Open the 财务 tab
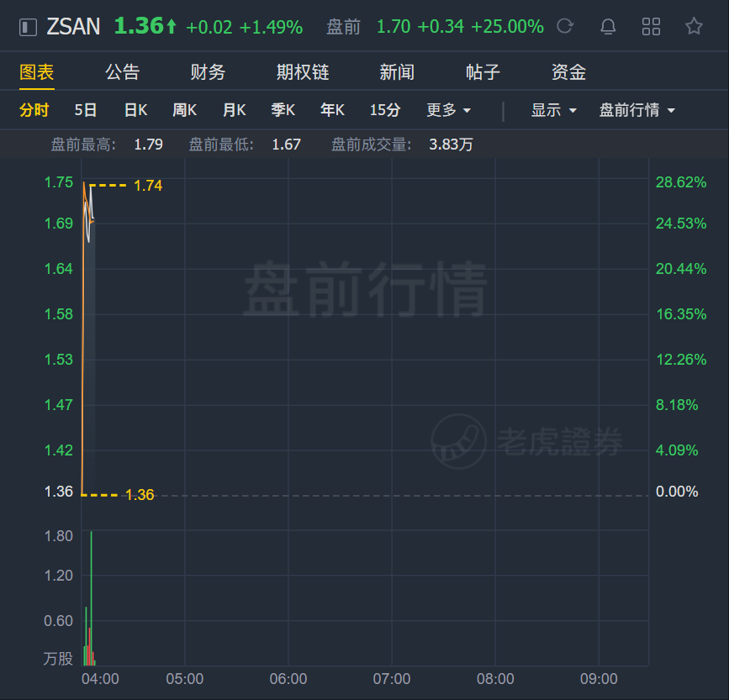This screenshot has width=729, height=700. [x=208, y=72]
